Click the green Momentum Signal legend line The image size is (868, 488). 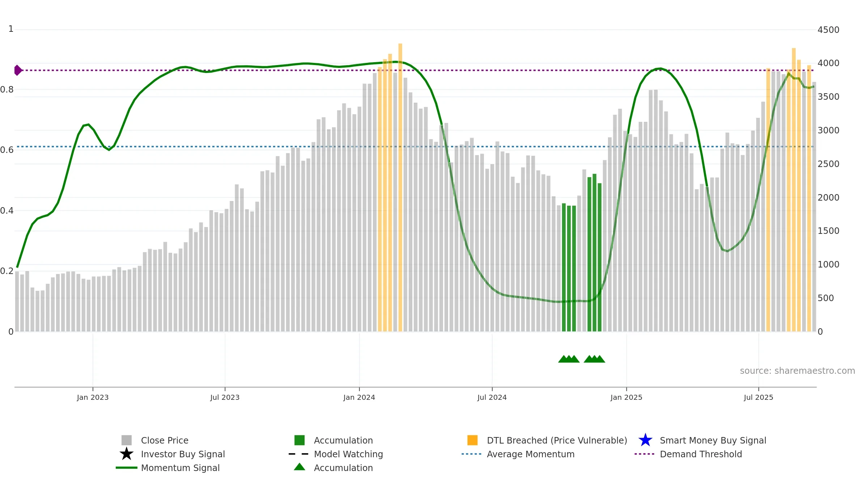[126, 467]
